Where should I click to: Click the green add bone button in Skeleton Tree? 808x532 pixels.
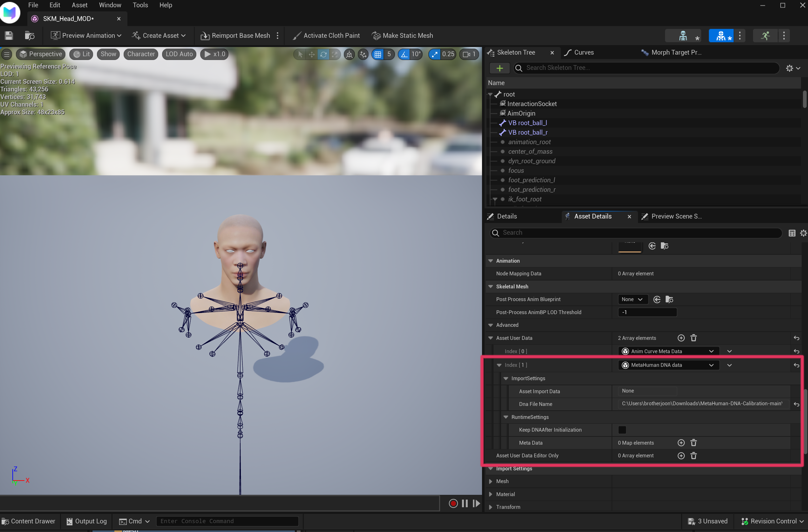coord(499,68)
